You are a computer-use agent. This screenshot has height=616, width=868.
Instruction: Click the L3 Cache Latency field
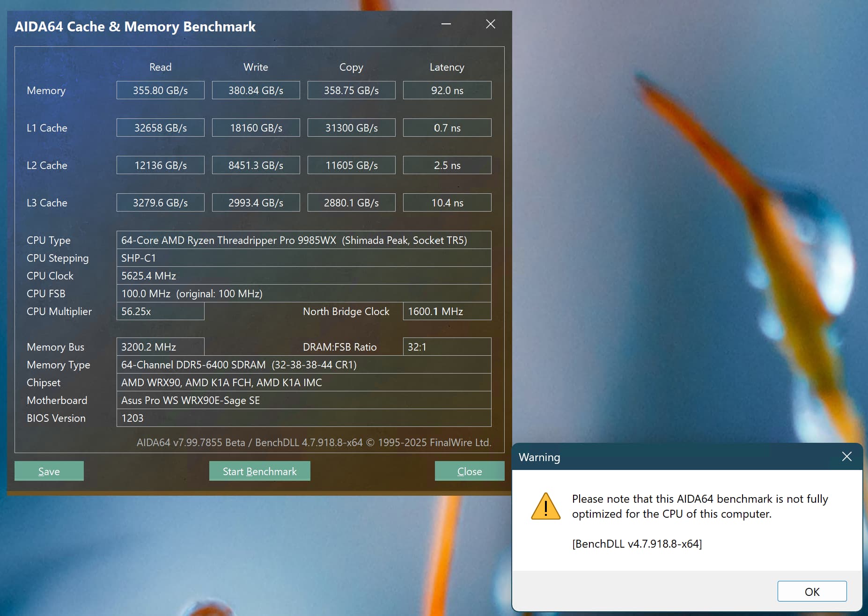[x=447, y=203]
